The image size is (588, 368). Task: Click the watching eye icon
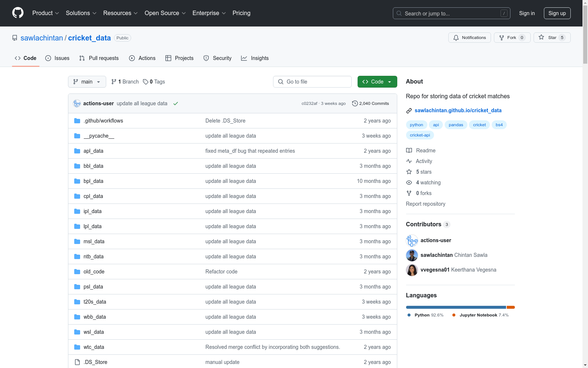(409, 183)
